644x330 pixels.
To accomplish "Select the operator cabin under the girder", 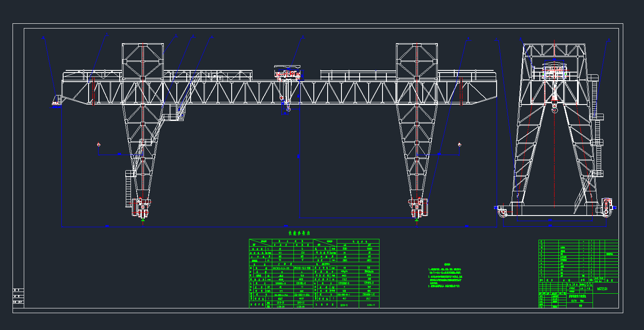I will (x=180, y=112).
